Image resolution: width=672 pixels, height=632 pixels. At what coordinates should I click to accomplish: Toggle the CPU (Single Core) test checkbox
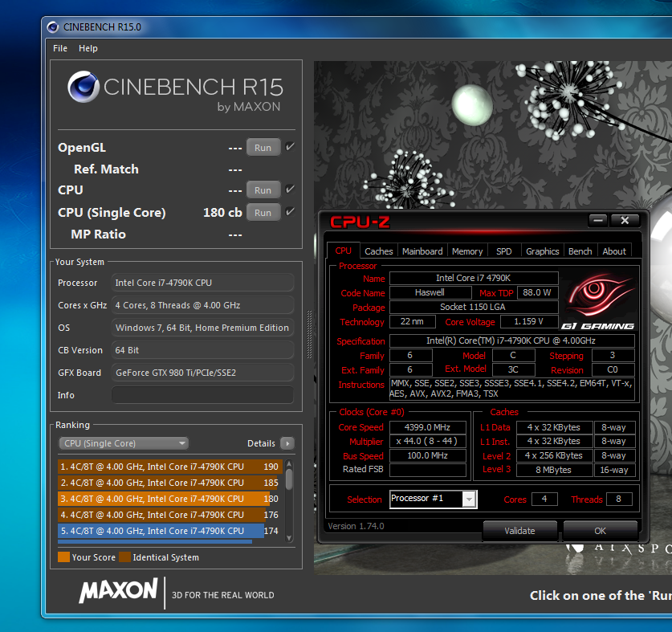[290, 211]
